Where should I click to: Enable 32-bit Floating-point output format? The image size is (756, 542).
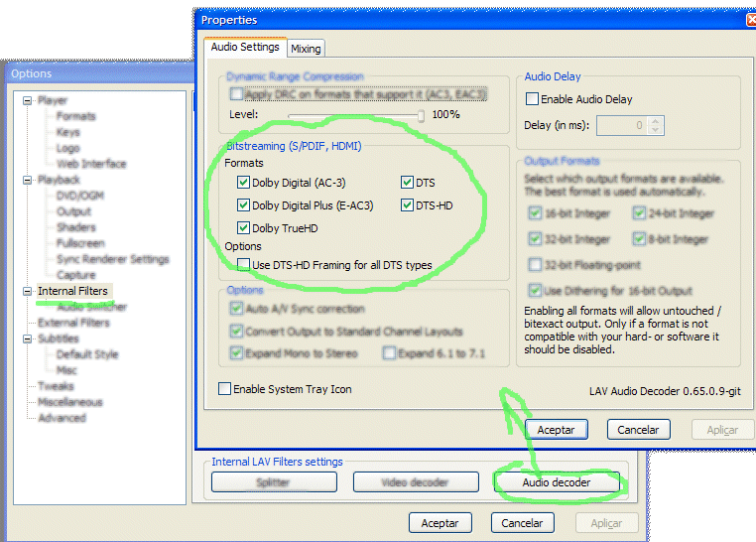click(x=535, y=264)
